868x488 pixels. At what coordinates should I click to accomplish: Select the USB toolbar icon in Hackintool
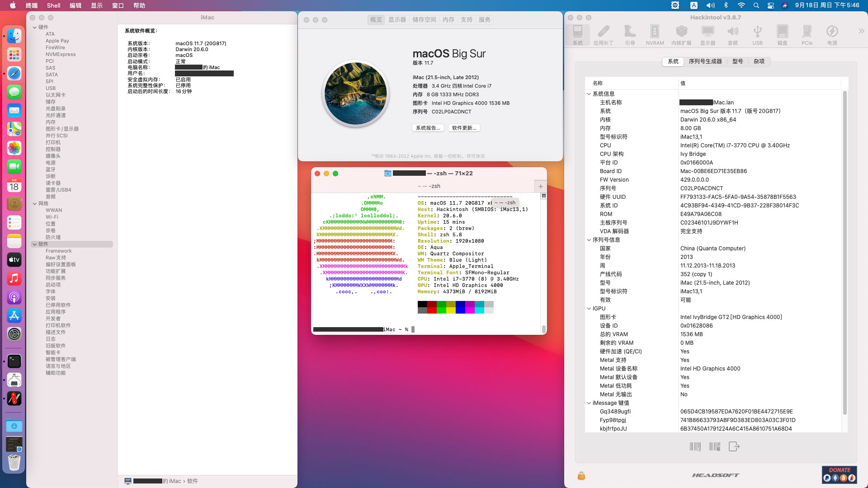[757, 35]
